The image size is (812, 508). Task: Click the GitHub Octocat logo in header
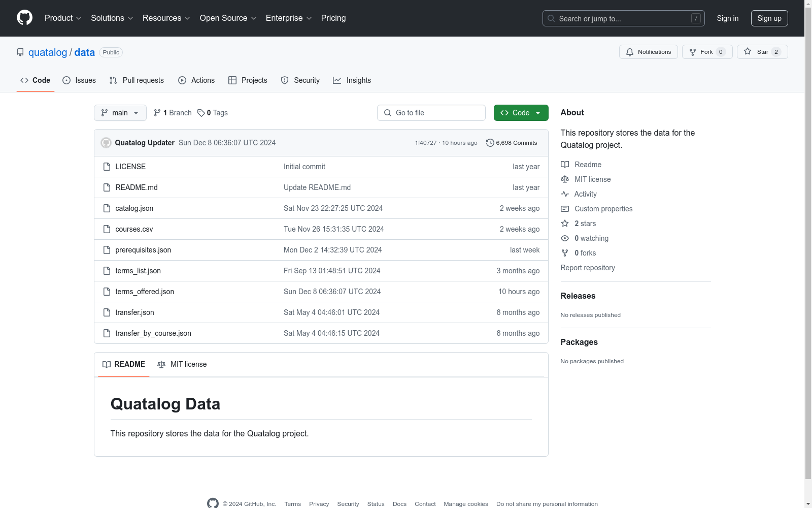tap(24, 18)
